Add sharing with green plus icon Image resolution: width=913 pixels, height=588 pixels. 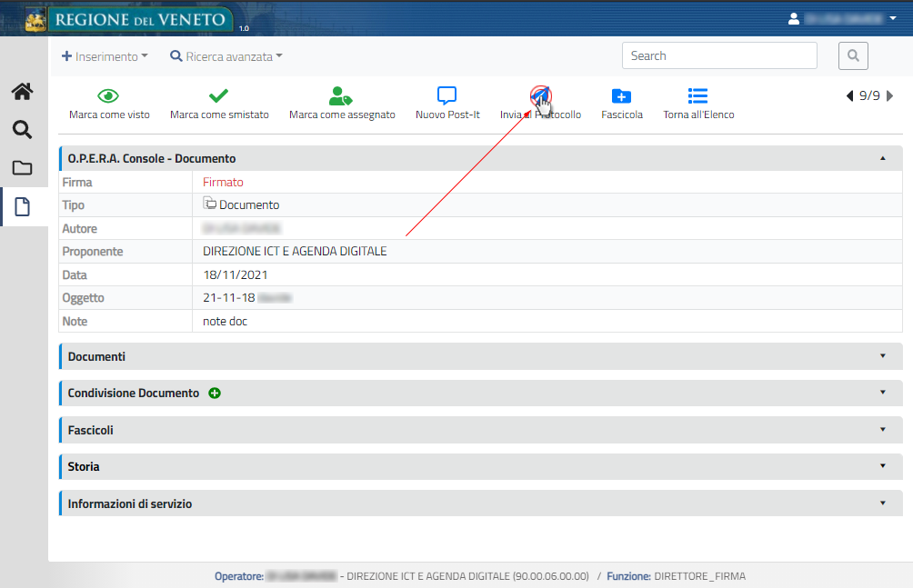pos(215,394)
